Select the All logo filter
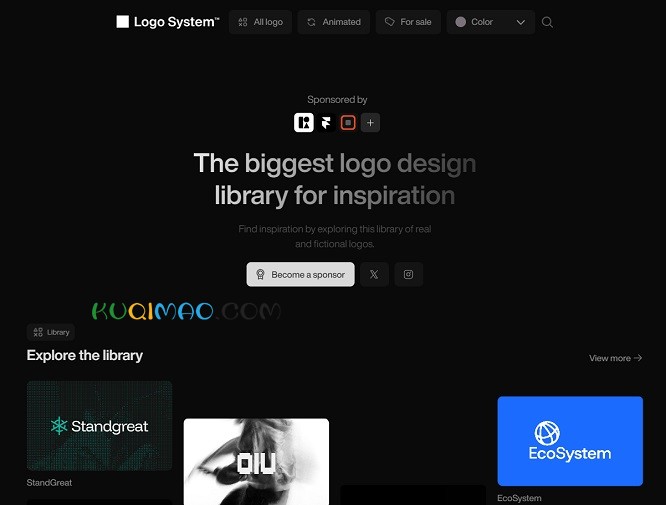Image resolution: width=666 pixels, height=505 pixels. pos(260,22)
